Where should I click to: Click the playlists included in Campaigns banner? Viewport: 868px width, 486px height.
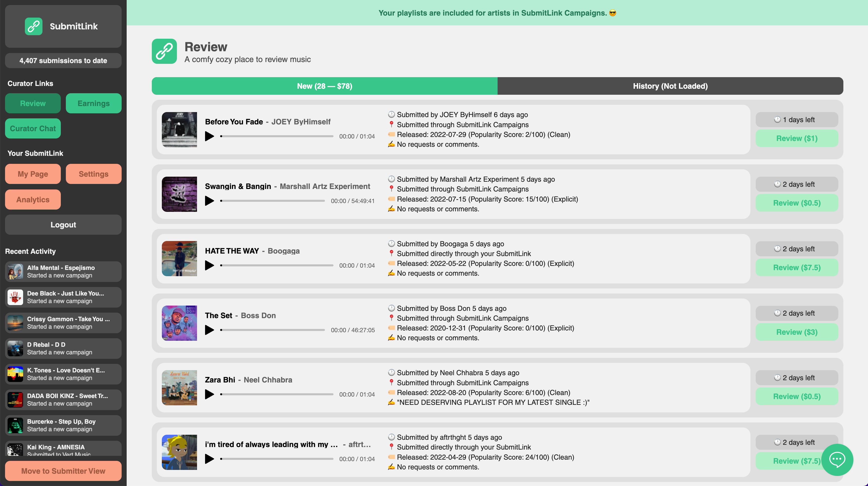tap(497, 13)
